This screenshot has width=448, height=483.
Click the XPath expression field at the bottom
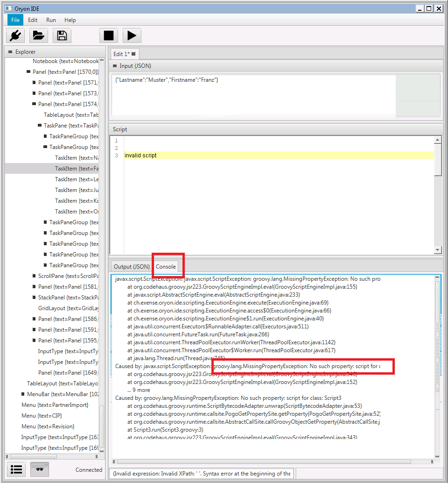coord(201,473)
